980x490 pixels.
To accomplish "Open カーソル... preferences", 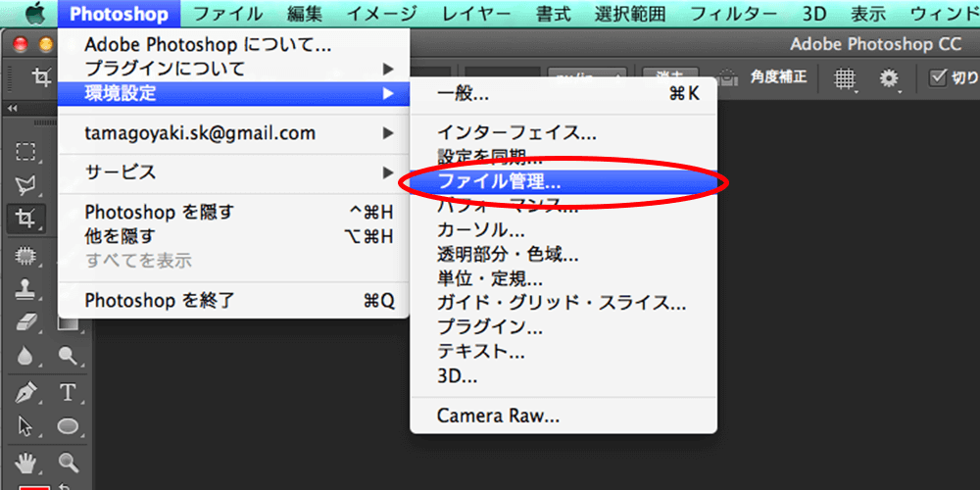I will (x=563, y=230).
